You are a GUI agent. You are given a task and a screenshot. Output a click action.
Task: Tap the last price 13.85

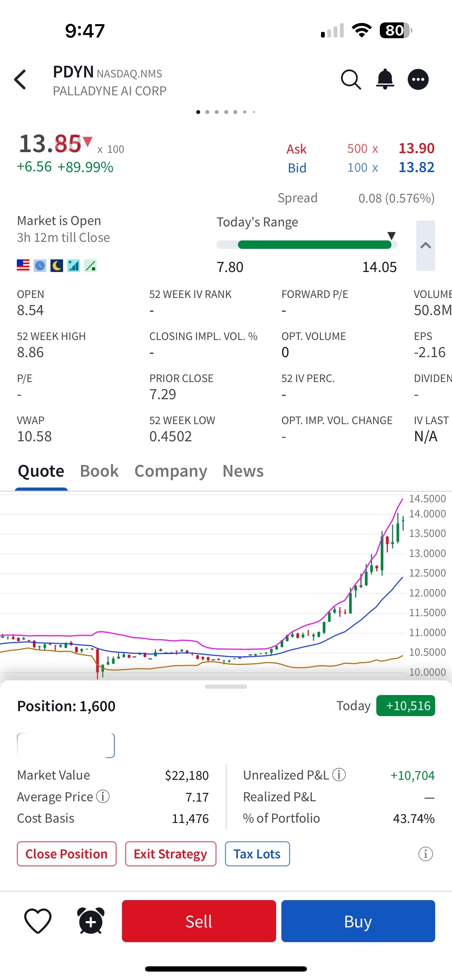[50, 144]
